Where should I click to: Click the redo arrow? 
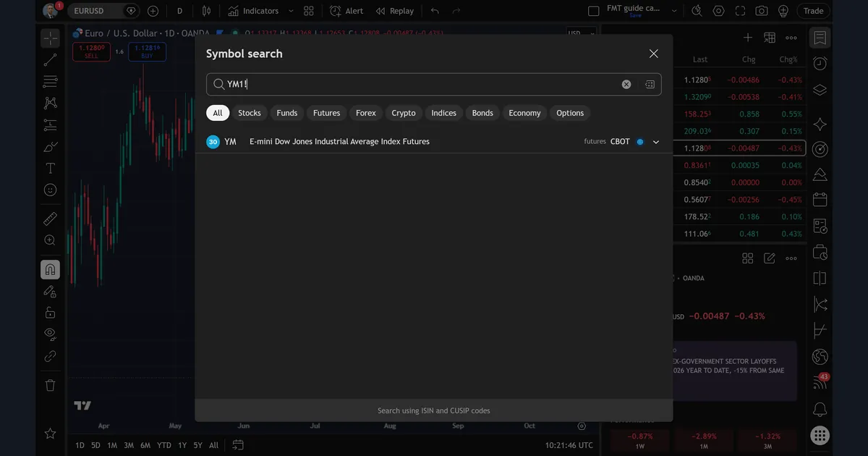[456, 11]
